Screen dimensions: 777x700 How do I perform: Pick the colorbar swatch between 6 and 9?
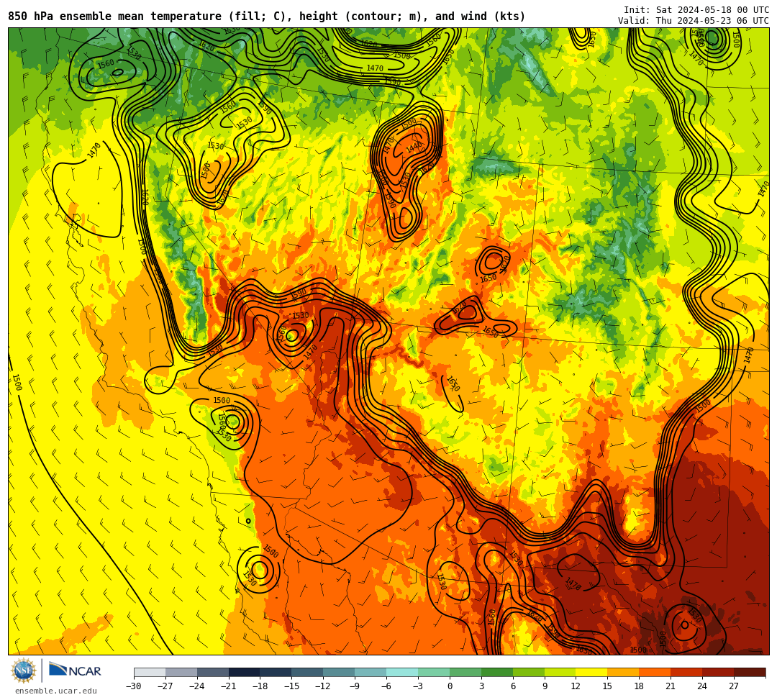pos(529,672)
